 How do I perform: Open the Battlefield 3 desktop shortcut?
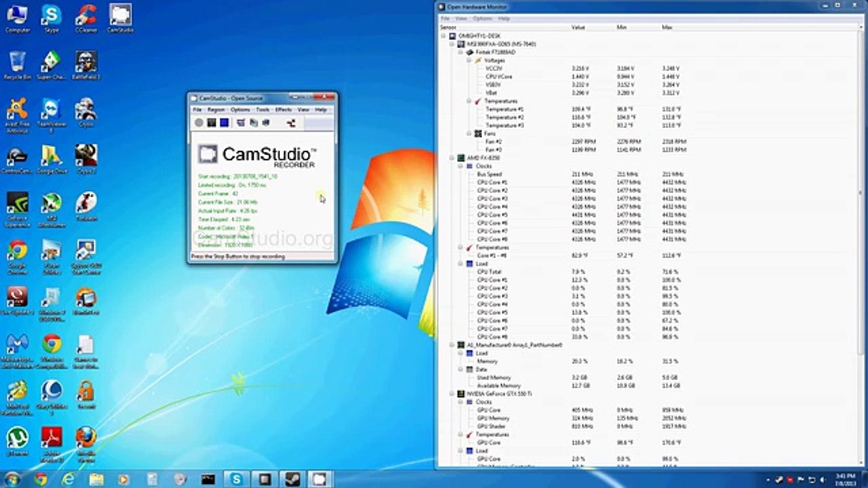86,66
